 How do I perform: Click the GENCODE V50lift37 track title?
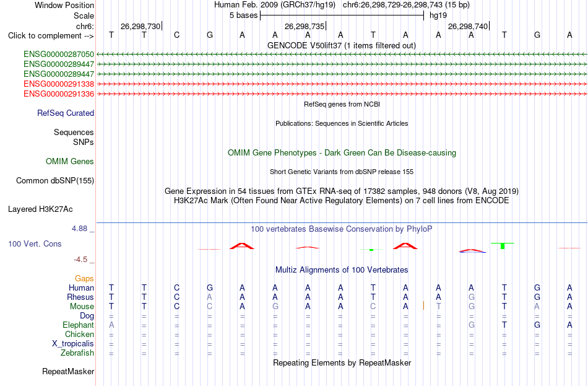pyautogui.click(x=342, y=45)
